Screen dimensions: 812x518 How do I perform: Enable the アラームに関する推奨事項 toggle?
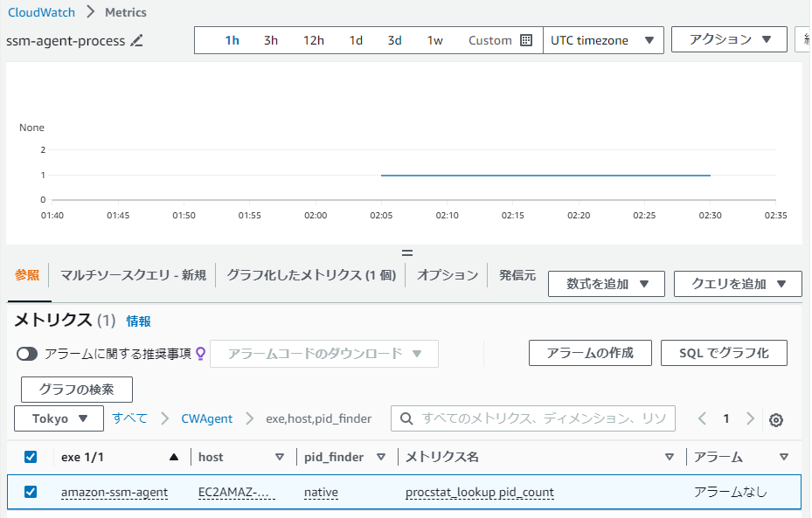(x=28, y=353)
